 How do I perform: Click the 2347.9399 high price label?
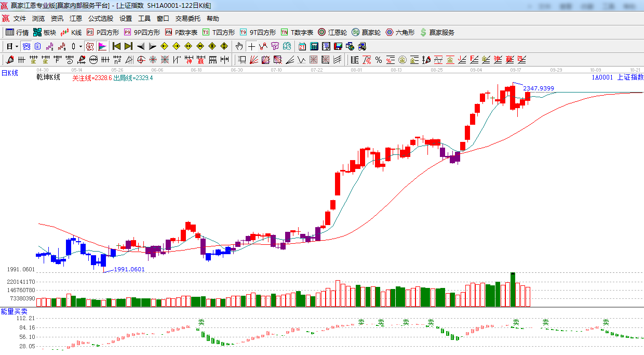[539, 88]
